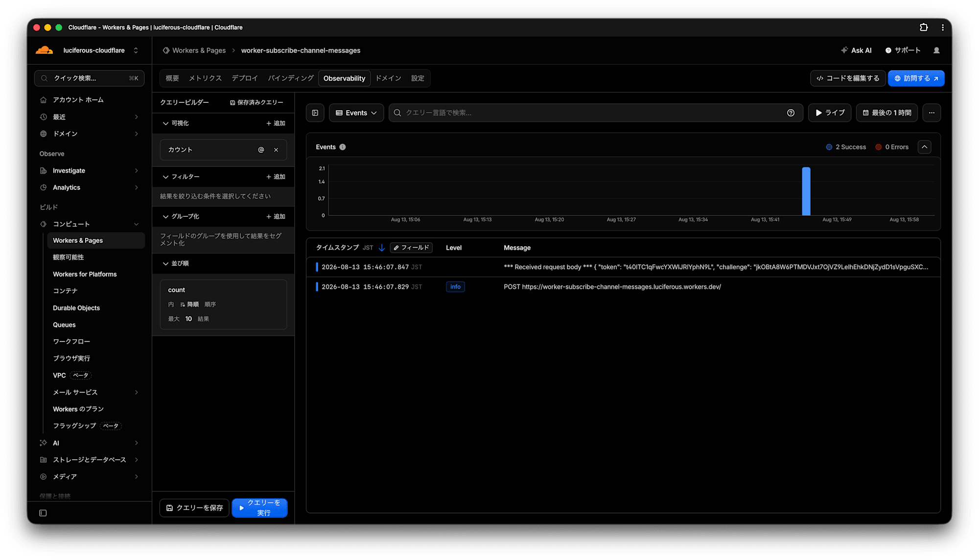979x560 pixels.
Task: Switch to the バインディング tab
Action: (x=291, y=78)
